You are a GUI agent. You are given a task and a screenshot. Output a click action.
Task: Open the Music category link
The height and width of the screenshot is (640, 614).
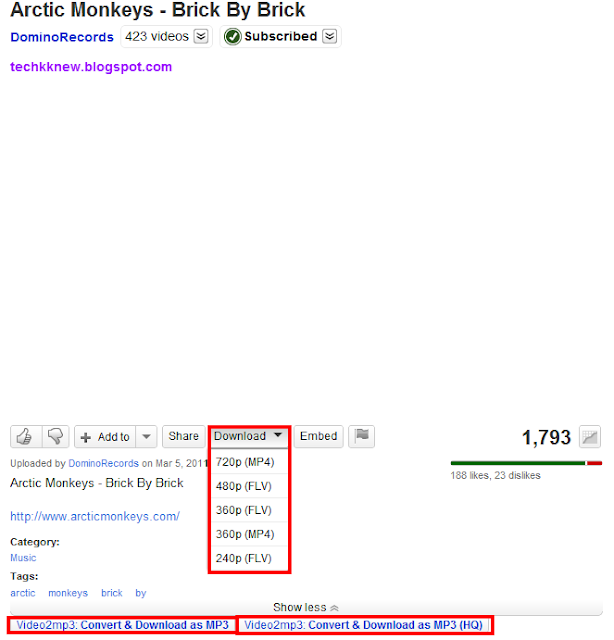pyautogui.click(x=23, y=558)
